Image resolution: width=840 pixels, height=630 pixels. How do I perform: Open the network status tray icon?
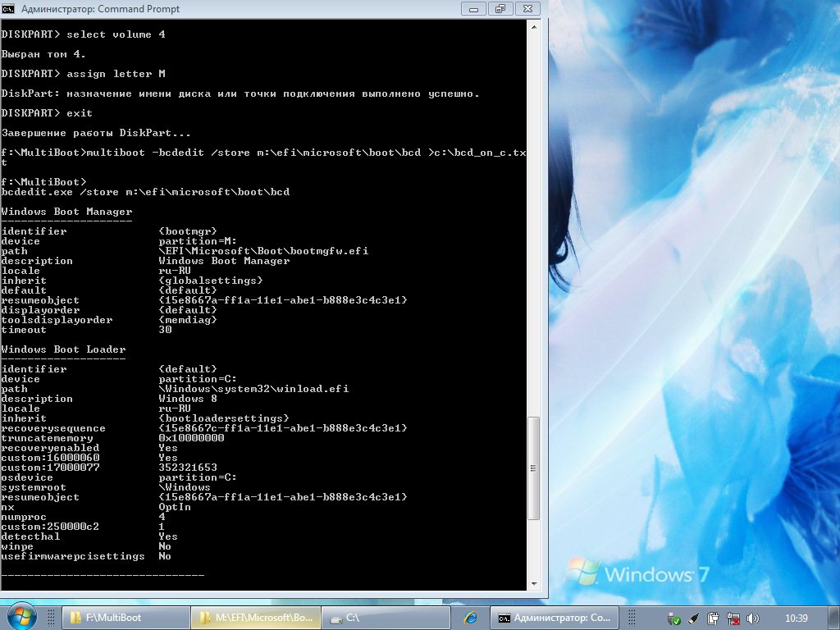point(733,619)
